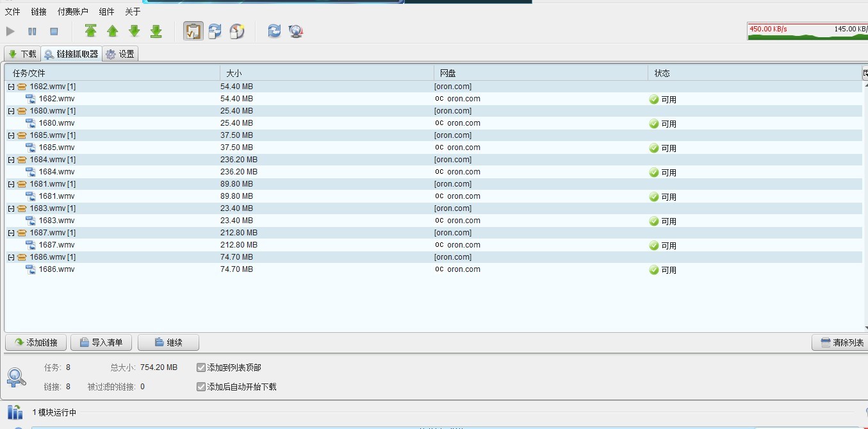Open the 付费账户 menu
868x429 pixels.
tap(72, 12)
